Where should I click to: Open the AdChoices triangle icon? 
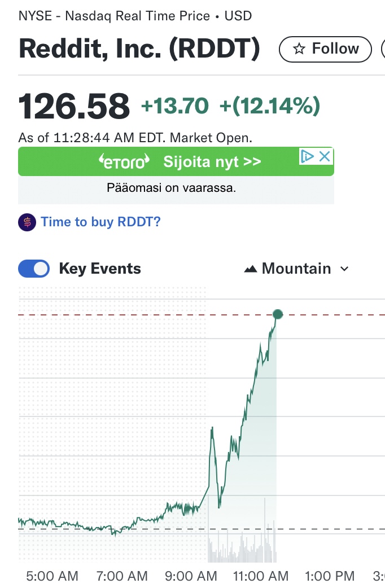(307, 156)
